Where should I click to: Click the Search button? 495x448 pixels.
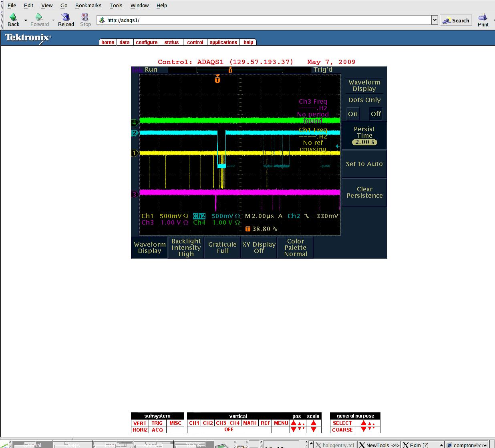456,20
